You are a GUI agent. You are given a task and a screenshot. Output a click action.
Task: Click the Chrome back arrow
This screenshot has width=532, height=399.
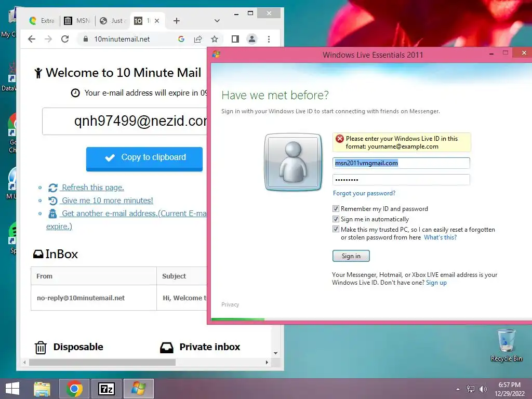[x=32, y=39]
